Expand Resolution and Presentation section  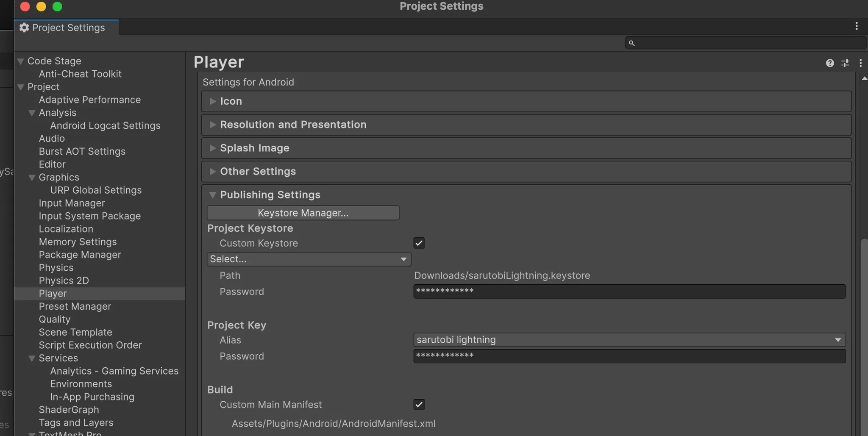pyautogui.click(x=526, y=125)
